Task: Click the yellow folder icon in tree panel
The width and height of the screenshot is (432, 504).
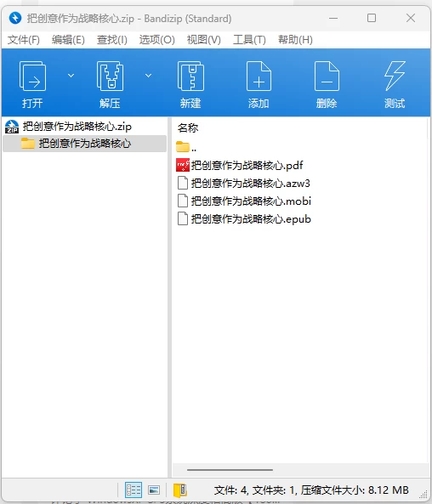Action: coord(28,144)
